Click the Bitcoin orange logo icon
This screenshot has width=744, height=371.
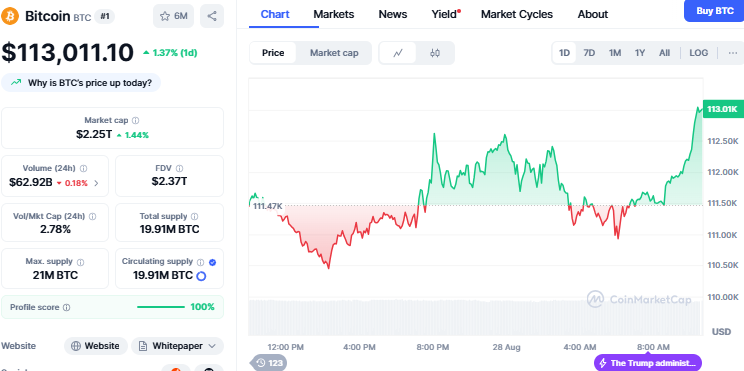[x=10, y=16]
